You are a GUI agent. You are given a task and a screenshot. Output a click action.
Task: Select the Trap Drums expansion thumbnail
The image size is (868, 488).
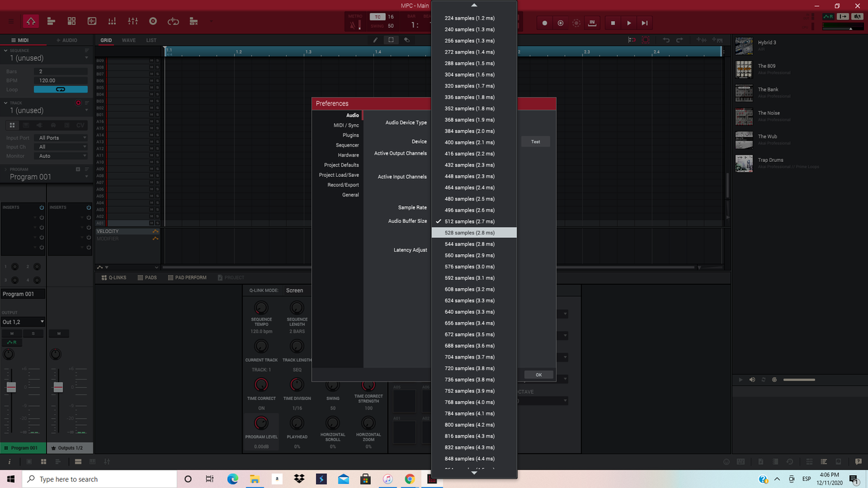[x=744, y=163]
